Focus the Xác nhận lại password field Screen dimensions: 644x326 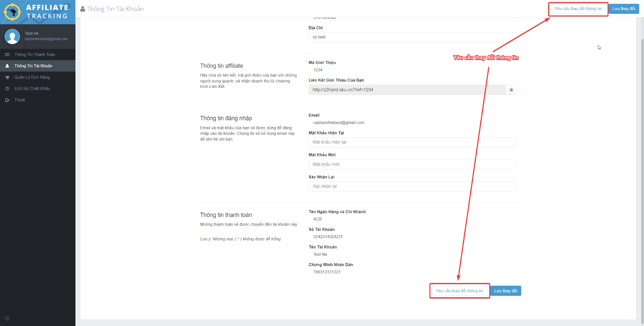click(413, 186)
